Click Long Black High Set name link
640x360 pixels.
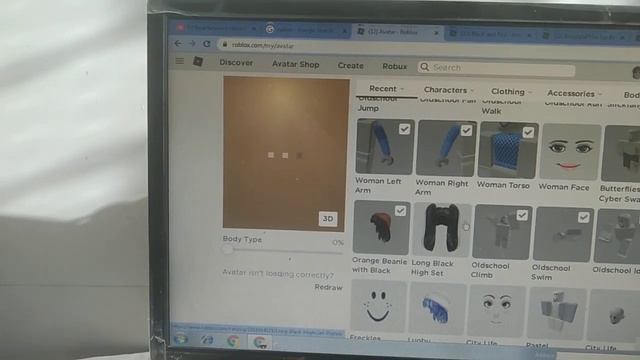coord(432,268)
